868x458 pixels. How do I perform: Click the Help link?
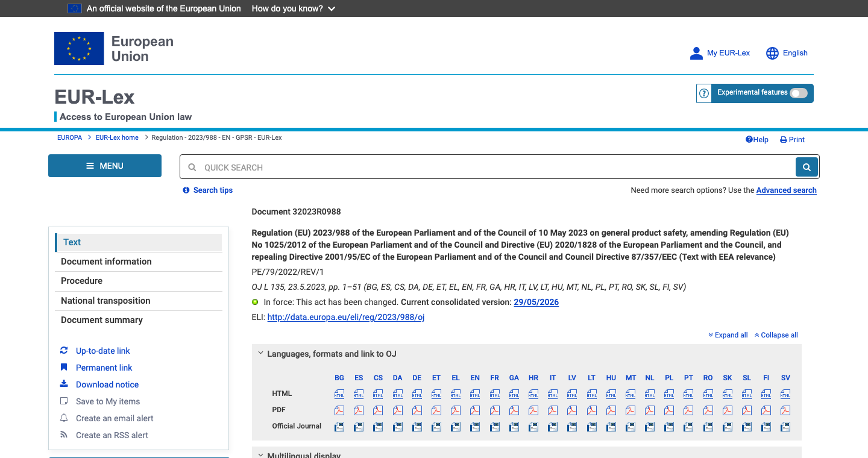[x=757, y=140]
